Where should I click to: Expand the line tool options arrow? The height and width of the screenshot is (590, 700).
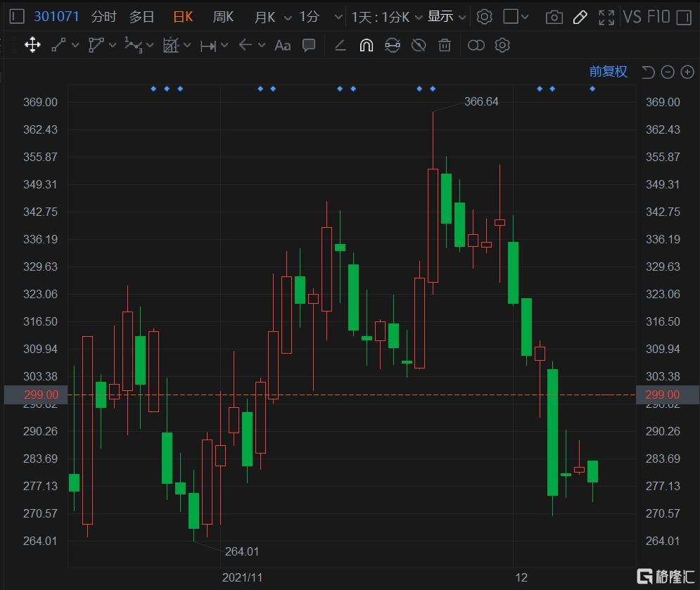pos(75,45)
